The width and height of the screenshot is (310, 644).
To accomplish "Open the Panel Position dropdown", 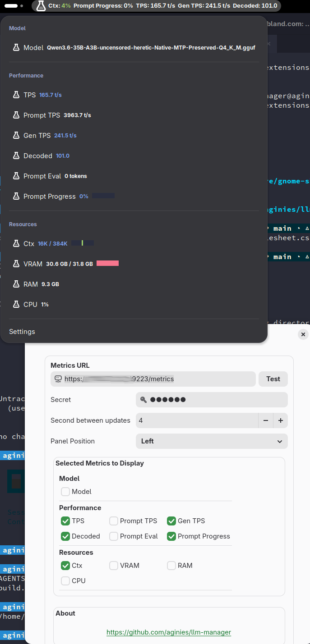I will coord(212,441).
